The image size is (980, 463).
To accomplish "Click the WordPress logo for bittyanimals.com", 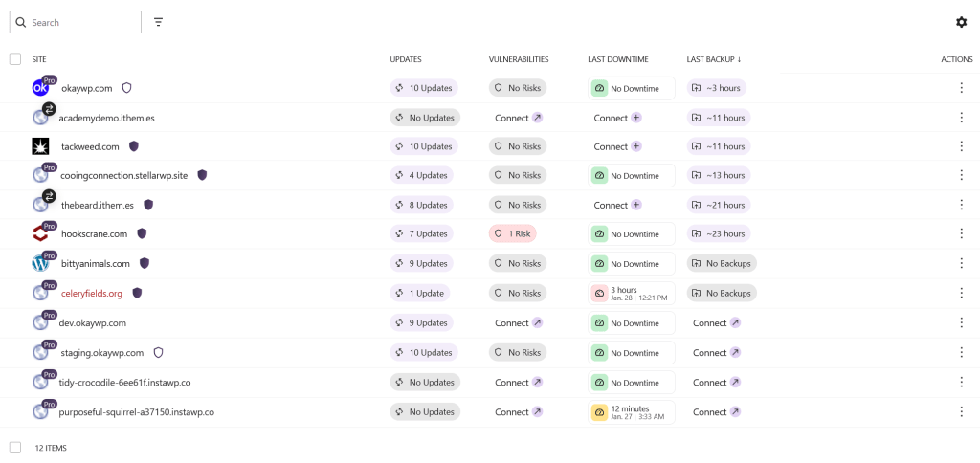I will (x=40, y=264).
